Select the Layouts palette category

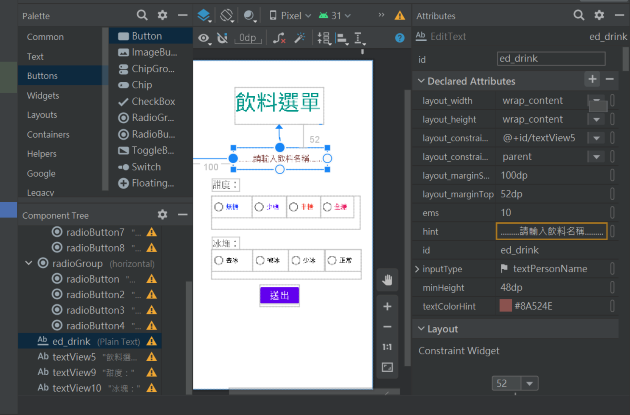click(x=42, y=115)
